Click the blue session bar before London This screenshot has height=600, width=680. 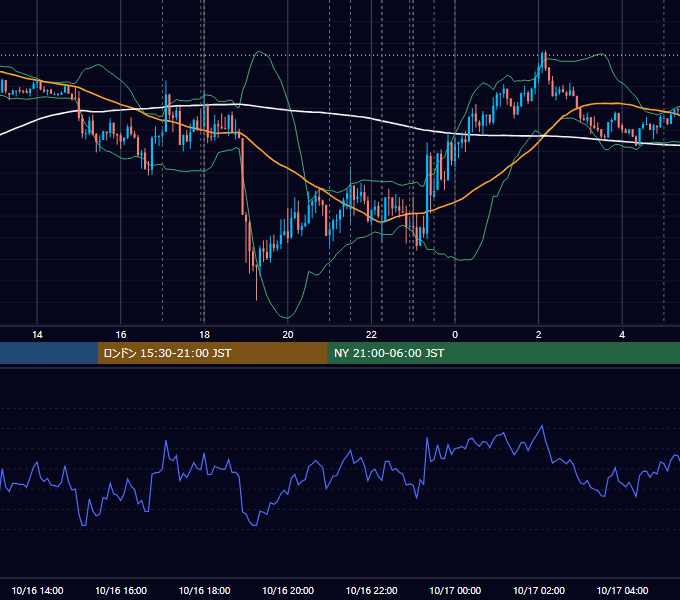pyautogui.click(x=49, y=353)
